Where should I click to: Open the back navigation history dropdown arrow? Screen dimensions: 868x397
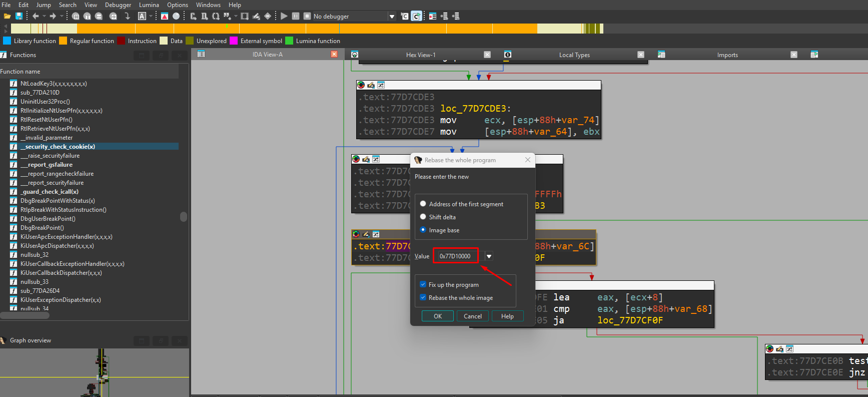[x=44, y=16]
